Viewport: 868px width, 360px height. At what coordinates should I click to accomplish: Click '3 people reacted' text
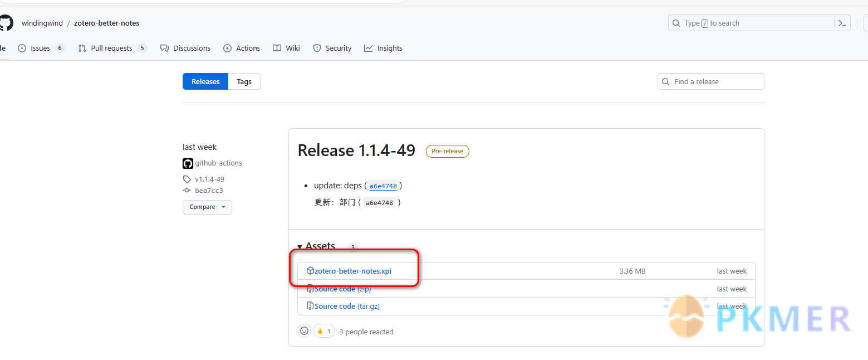pos(366,332)
